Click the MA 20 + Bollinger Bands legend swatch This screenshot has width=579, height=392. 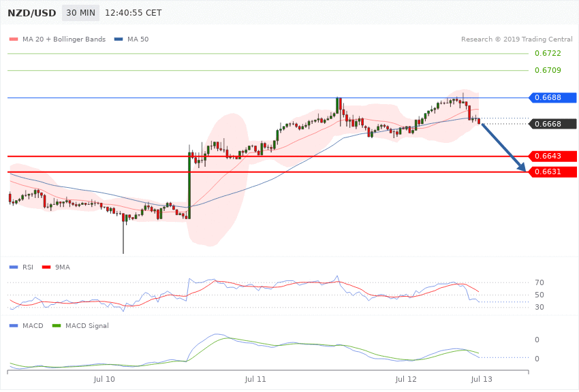coord(14,39)
